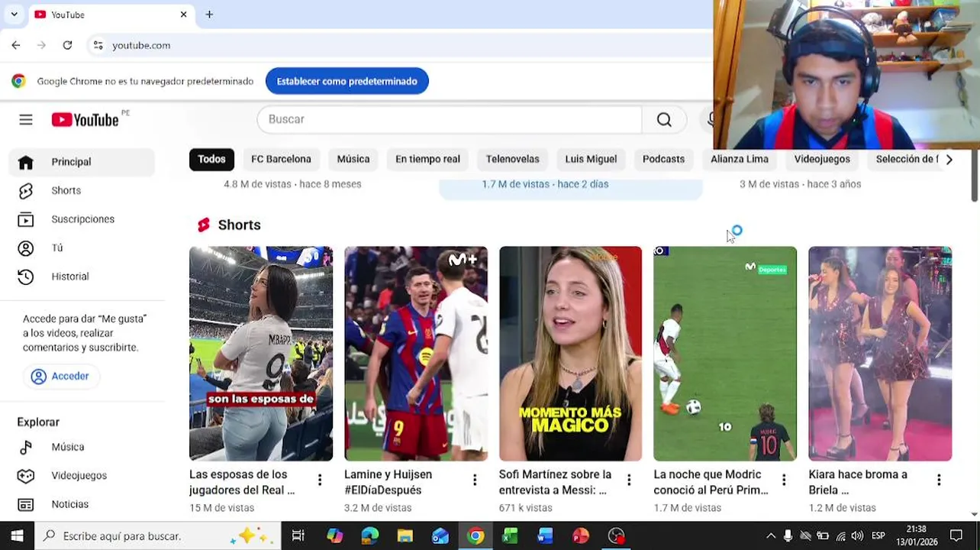Focus the Buscar search field
This screenshot has height=550, width=980.
[450, 119]
